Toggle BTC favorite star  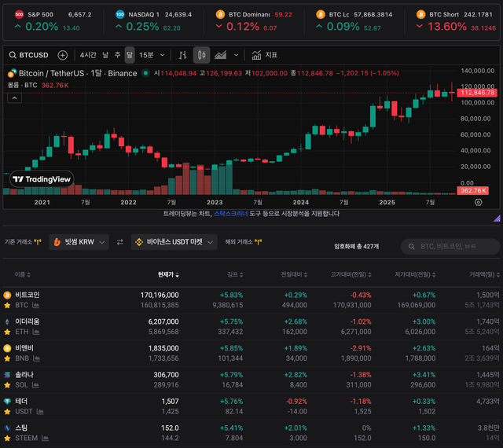click(x=7, y=305)
